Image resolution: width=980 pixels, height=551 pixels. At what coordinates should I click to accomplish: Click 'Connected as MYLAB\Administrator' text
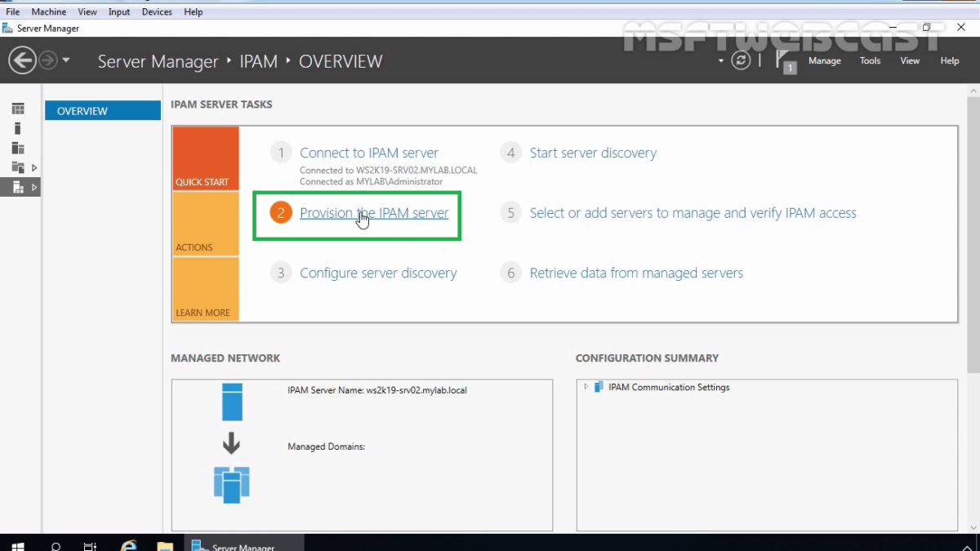(x=371, y=181)
